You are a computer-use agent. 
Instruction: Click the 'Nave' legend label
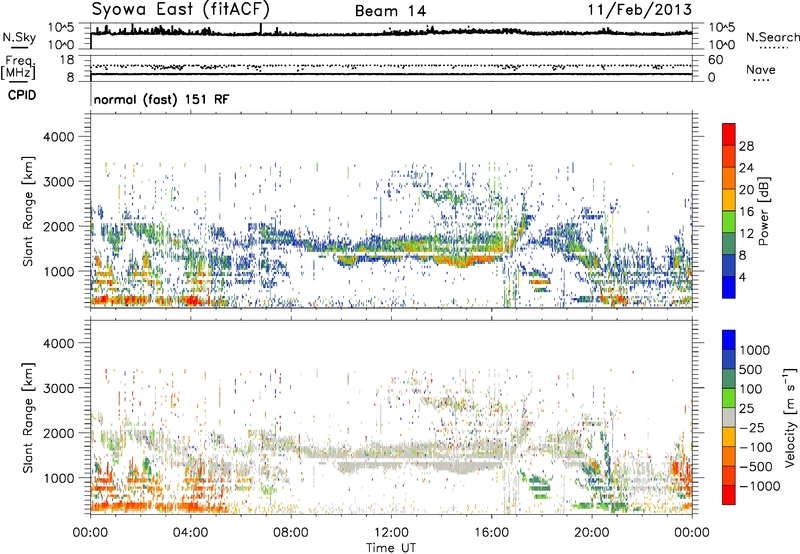click(x=761, y=70)
